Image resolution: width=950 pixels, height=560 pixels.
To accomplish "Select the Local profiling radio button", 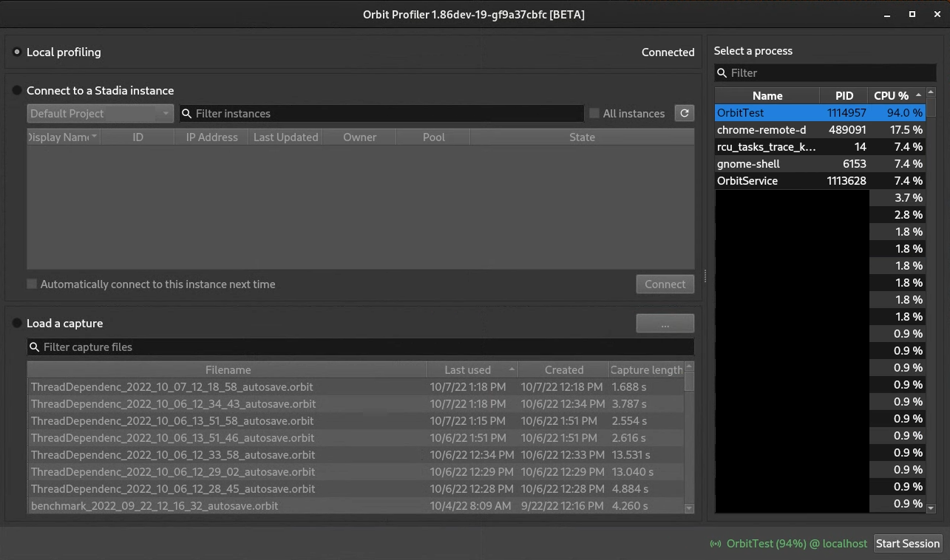I will tap(17, 52).
